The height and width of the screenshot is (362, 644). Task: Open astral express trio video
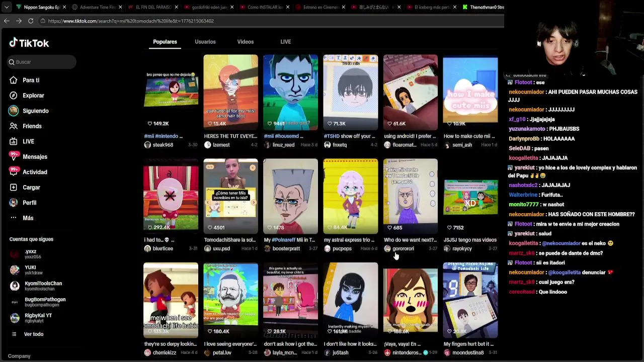coord(350,196)
